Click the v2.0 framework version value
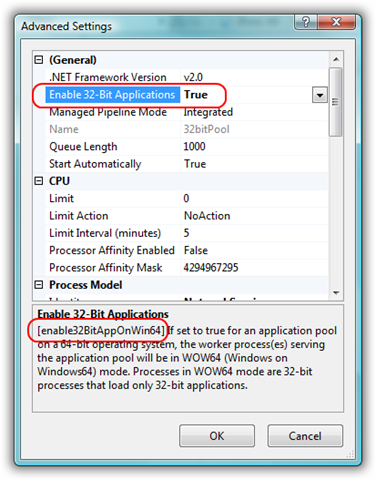Screen dimensions: 376x480 tap(193, 77)
